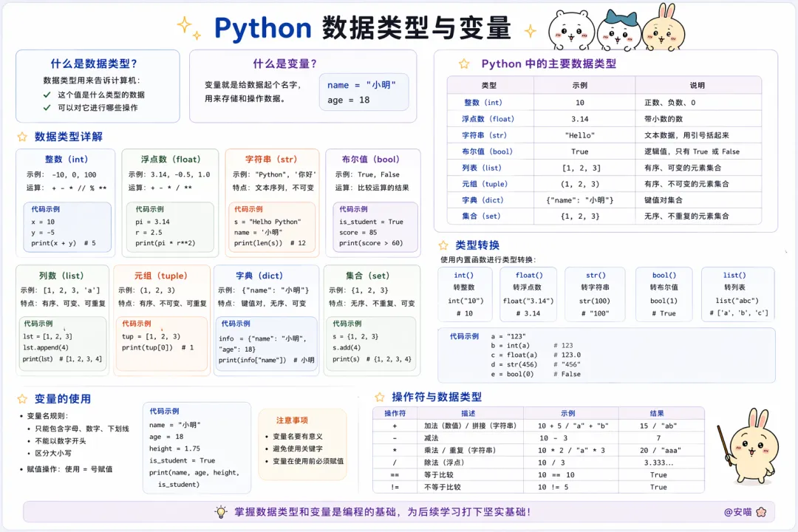Screen dimensions: 798x532
Task: Click the sparkle icon after the title word 变量
Action: pyautogui.click(x=531, y=31)
